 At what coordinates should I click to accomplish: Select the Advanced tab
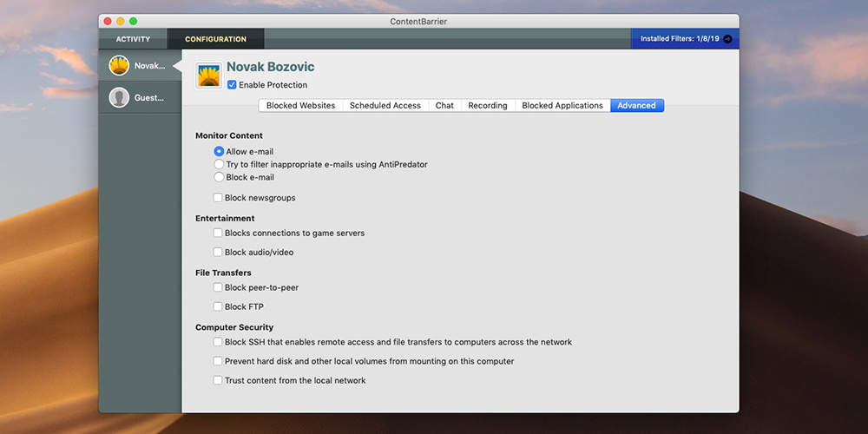tap(636, 105)
